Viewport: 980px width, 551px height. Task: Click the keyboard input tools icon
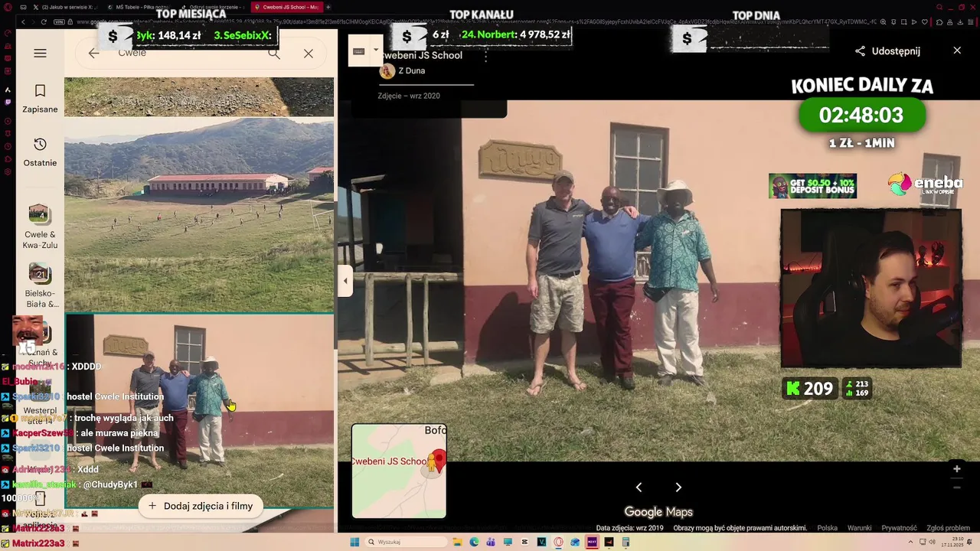click(358, 51)
